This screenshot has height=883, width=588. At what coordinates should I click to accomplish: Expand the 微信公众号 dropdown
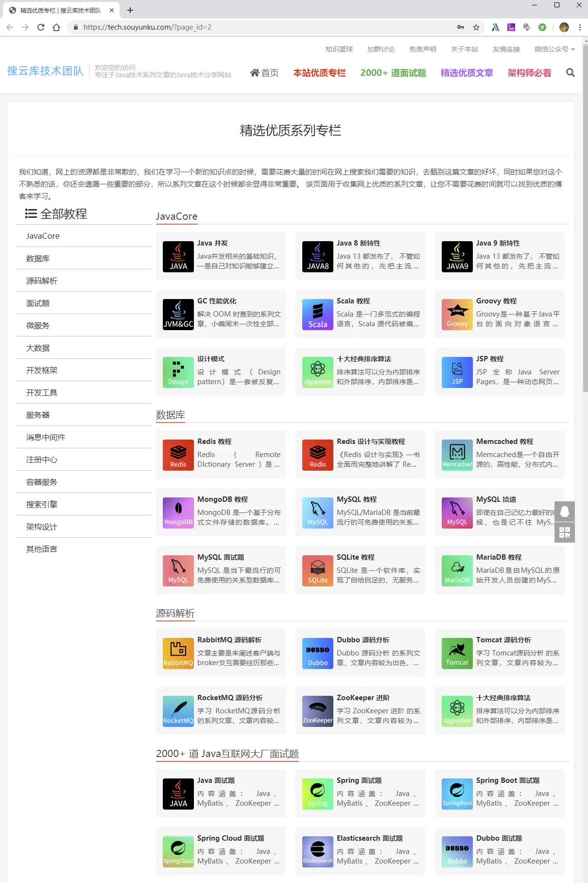[554, 49]
